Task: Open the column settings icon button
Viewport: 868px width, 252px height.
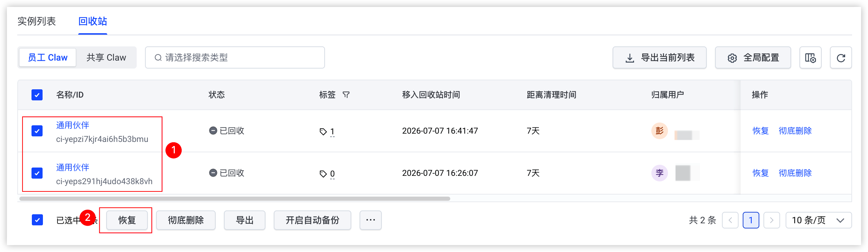Action: tap(810, 58)
